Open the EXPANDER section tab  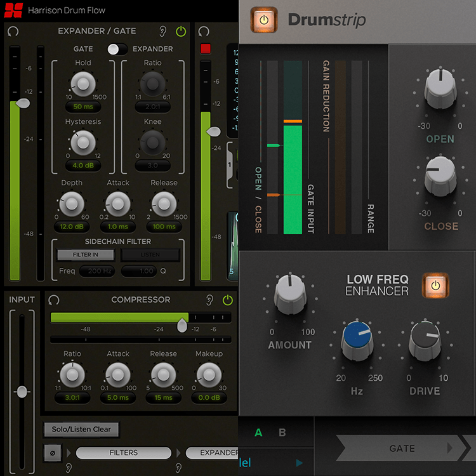pyautogui.click(x=213, y=453)
